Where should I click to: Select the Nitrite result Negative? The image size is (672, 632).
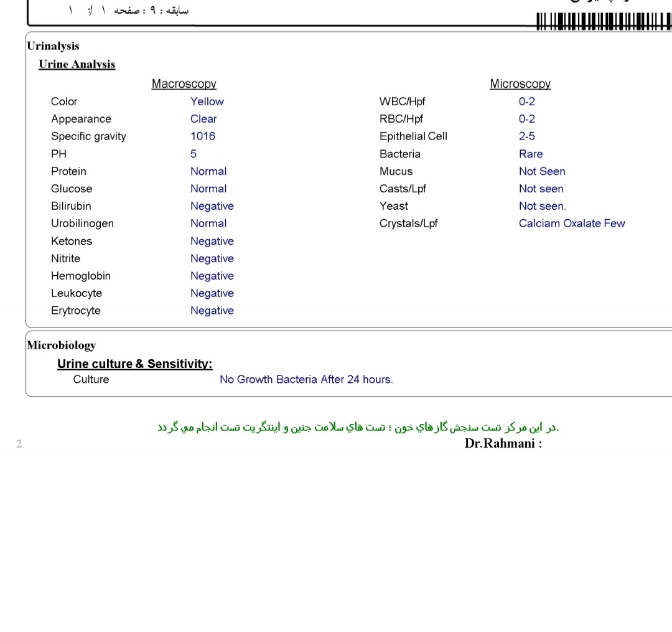point(212,258)
